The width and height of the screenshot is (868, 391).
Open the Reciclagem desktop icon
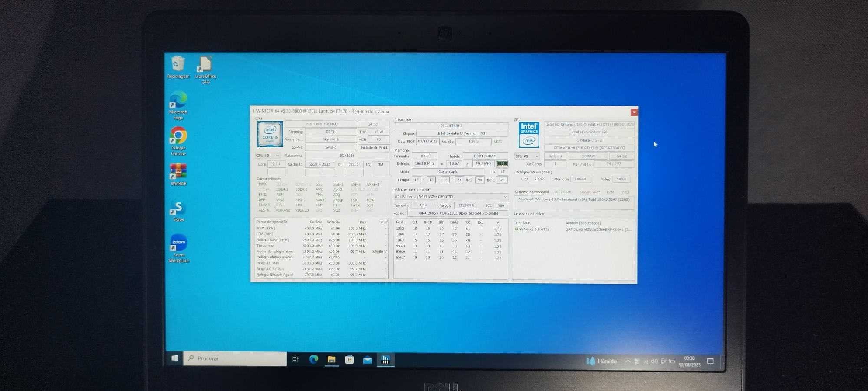pos(178,67)
